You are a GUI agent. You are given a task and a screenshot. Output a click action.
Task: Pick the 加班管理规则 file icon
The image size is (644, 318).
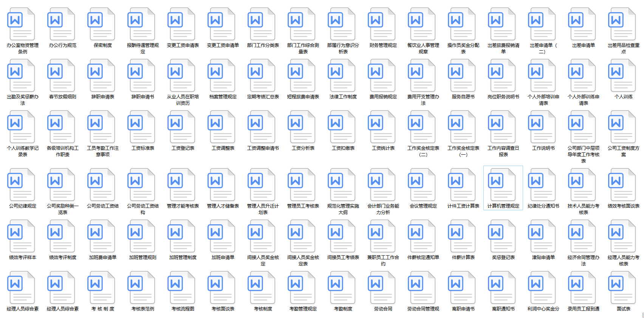tap(141, 236)
